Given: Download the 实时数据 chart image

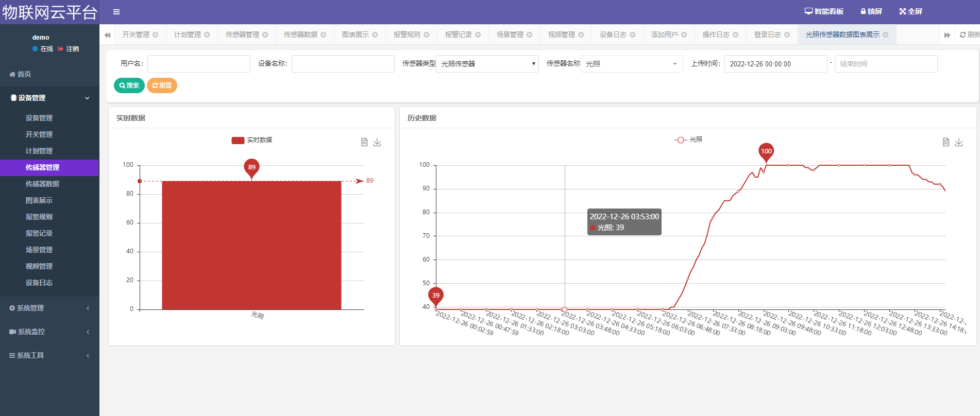Looking at the screenshot, I should click(377, 142).
